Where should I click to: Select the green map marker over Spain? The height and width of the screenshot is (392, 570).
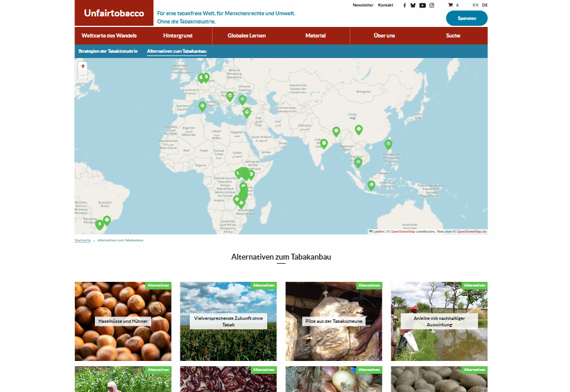point(203,106)
